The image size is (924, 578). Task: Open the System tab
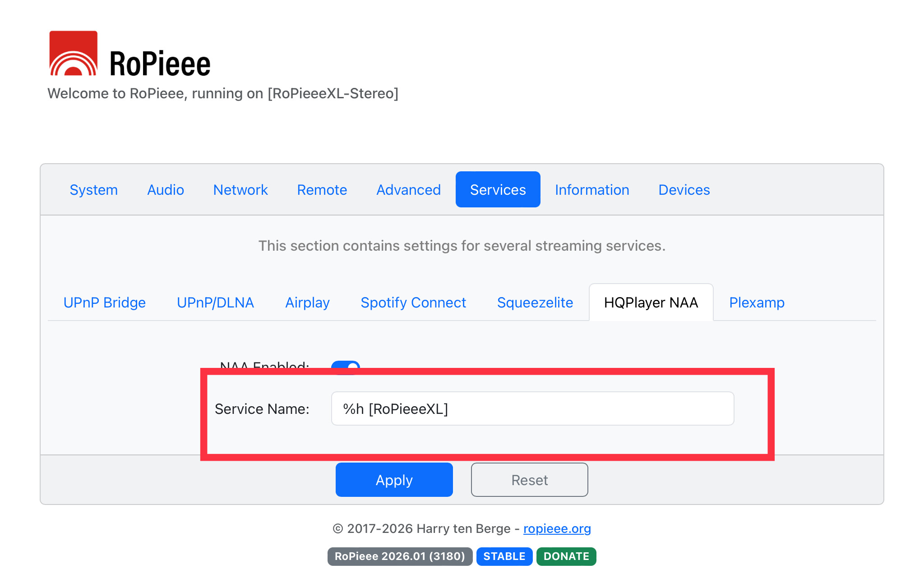(93, 190)
